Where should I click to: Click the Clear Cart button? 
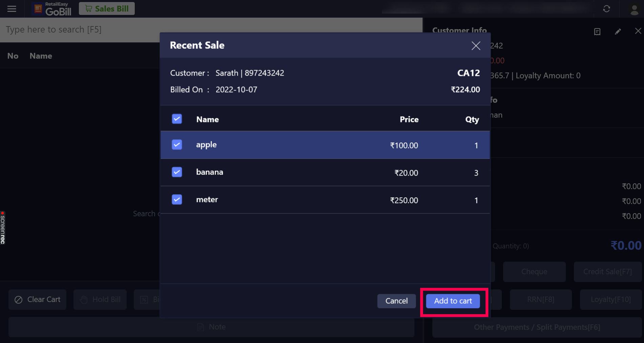pos(38,300)
